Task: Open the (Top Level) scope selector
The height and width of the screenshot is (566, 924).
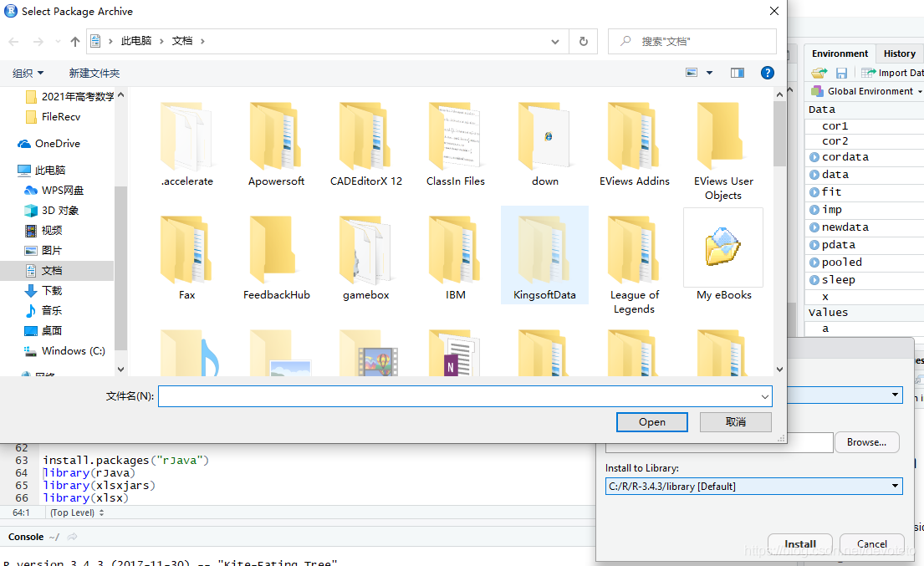Action: pos(77,512)
